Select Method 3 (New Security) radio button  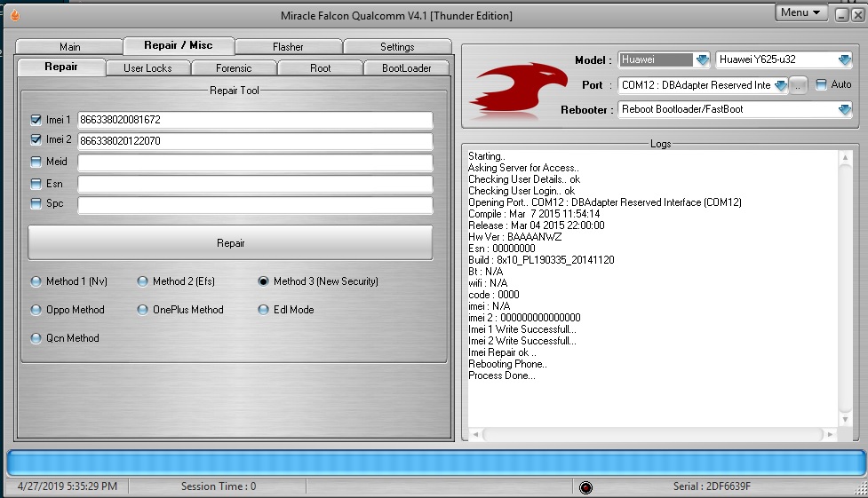point(264,281)
